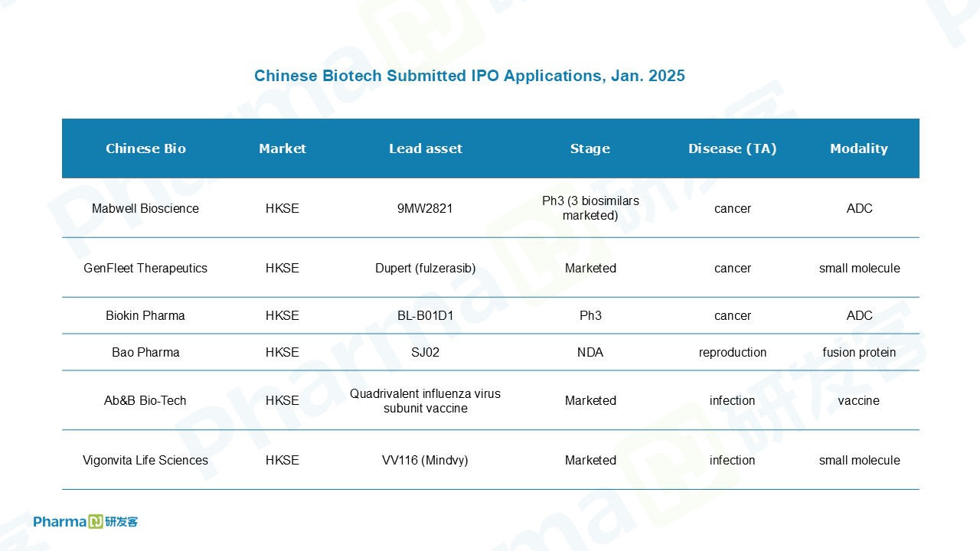The width and height of the screenshot is (980, 551).
Task: Select 'small molecule' modality for Vigonvita
Action: tap(859, 460)
